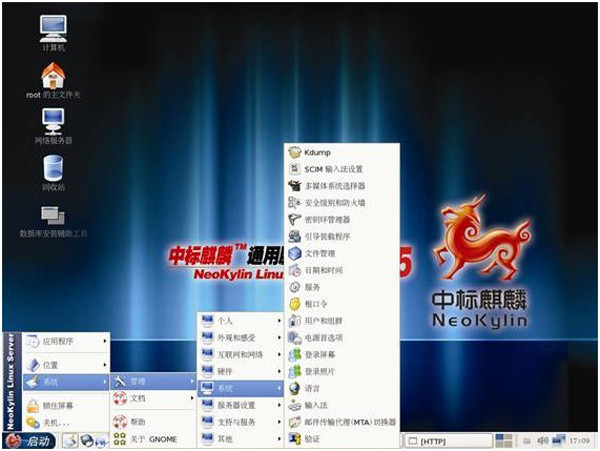This screenshot has width=600, height=451.
Task: Click the 邮件传输代理(MTA)切换器 icon
Action: click(x=295, y=422)
